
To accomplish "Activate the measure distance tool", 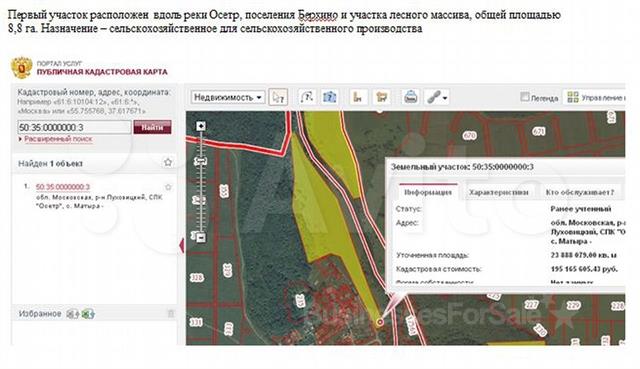I will [x=307, y=97].
